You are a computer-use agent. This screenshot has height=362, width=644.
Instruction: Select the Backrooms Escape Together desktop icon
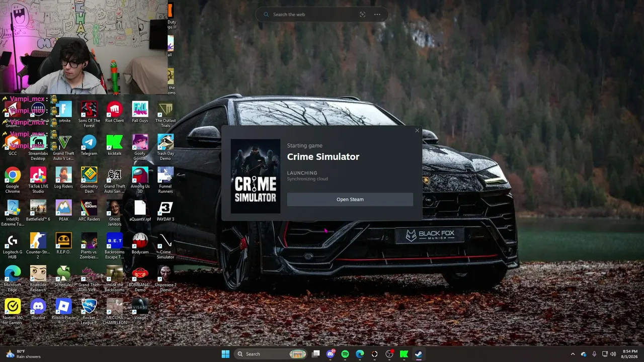pyautogui.click(x=115, y=246)
